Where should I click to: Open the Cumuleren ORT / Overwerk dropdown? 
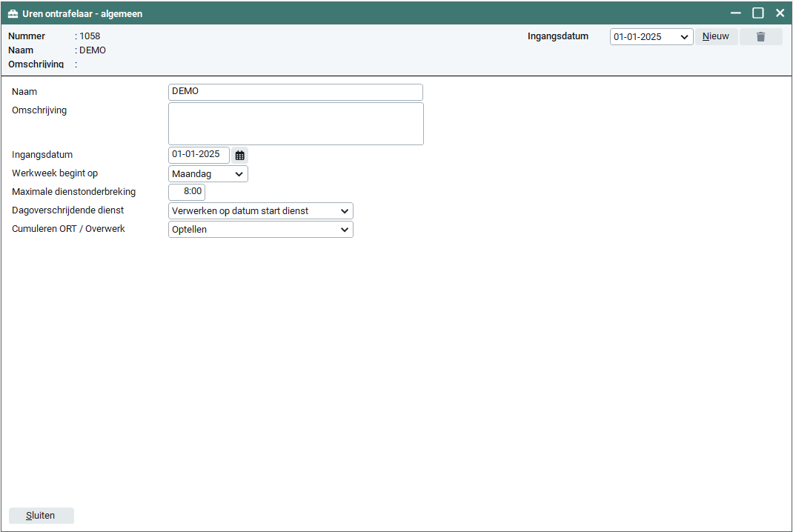[x=261, y=230]
